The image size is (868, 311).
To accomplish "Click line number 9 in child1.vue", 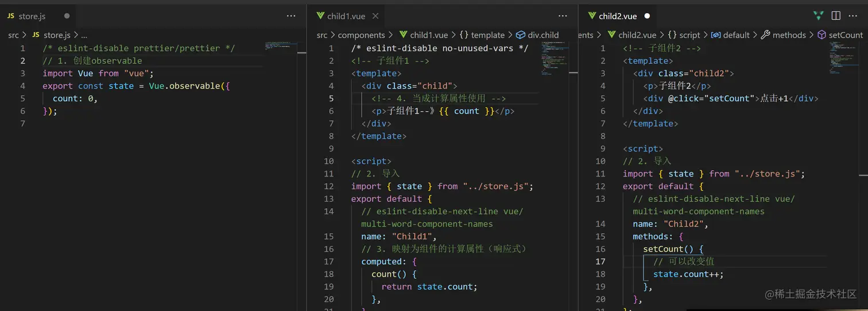I will pos(331,148).
